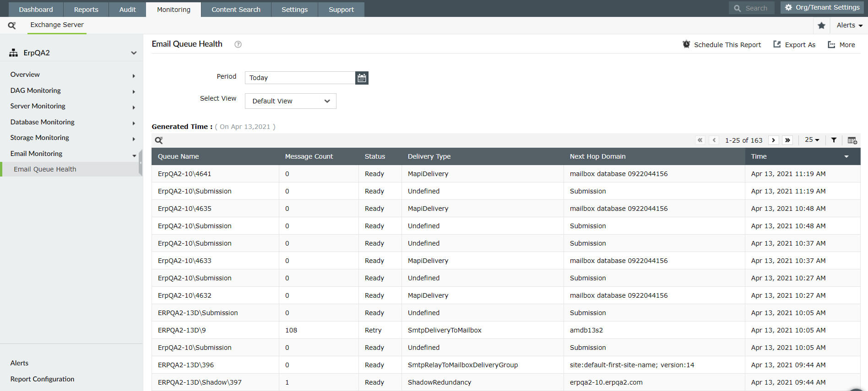Click the Export As button
This screenshot has width=868, height=391.
point(794,45)
